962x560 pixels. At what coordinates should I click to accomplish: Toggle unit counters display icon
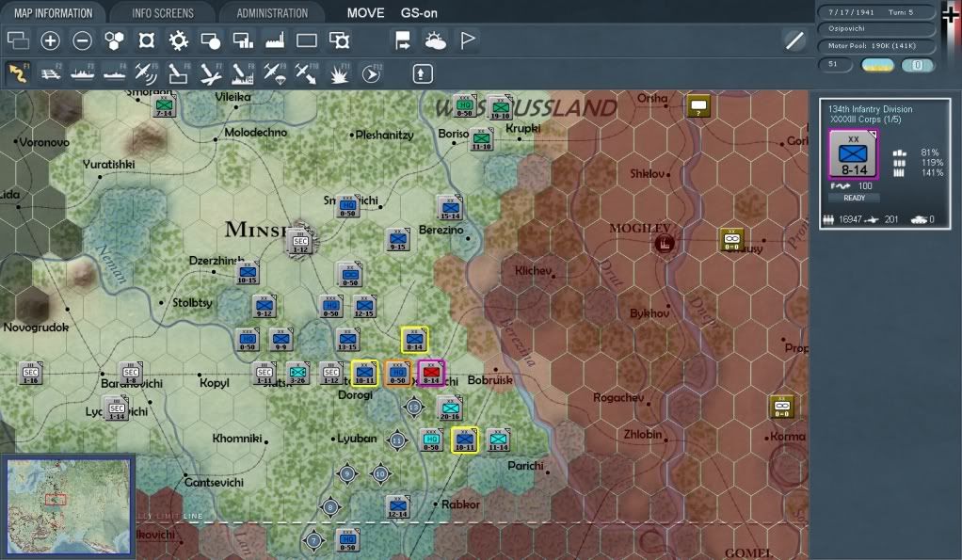click(x=146, y=40)
